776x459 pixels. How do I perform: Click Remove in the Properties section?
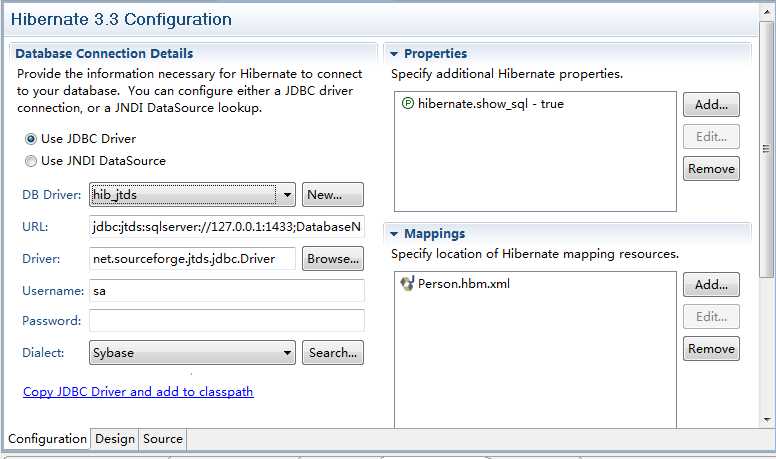click(711, 169)
